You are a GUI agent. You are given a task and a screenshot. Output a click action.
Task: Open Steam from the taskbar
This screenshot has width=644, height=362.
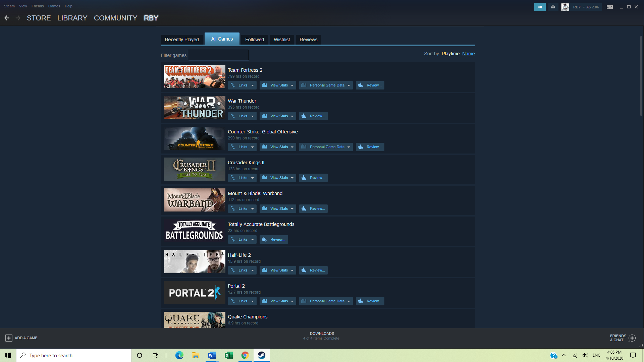pos(262,355)
